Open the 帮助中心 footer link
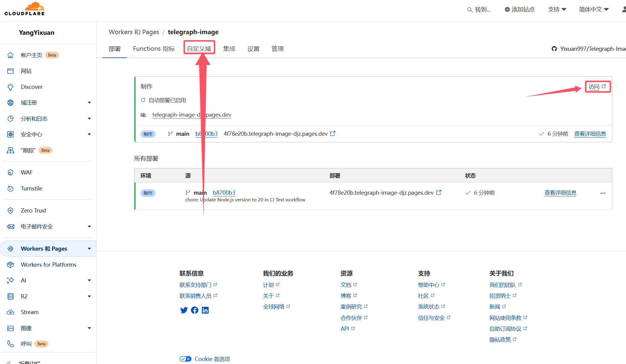Screen dimensions: 626x364 point(431,285)
